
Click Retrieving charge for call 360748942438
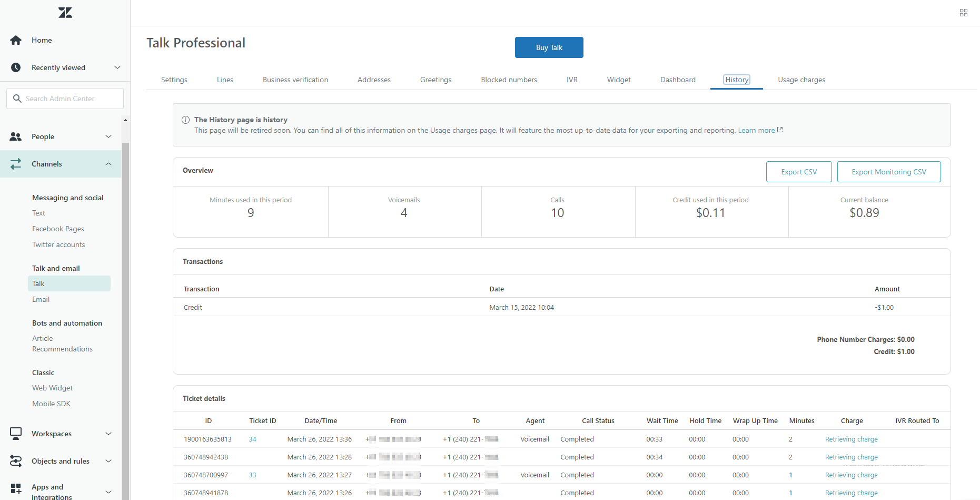point(851,457)
